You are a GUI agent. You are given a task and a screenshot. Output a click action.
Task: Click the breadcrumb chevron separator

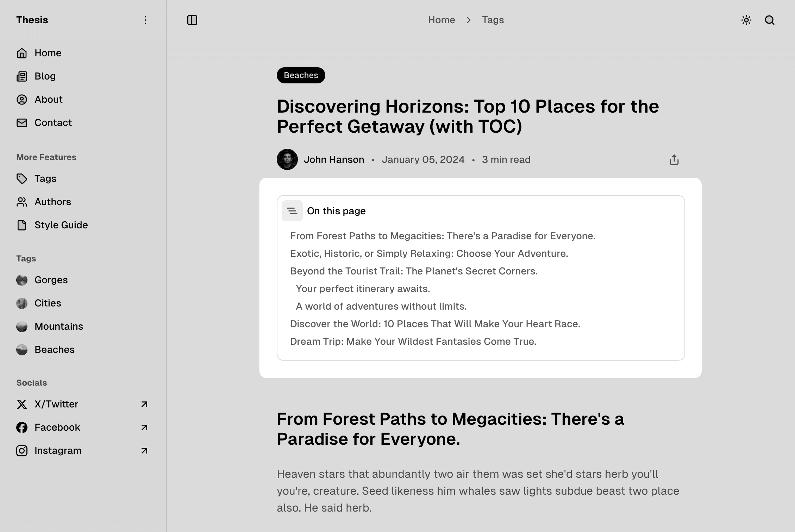[468, 20]
